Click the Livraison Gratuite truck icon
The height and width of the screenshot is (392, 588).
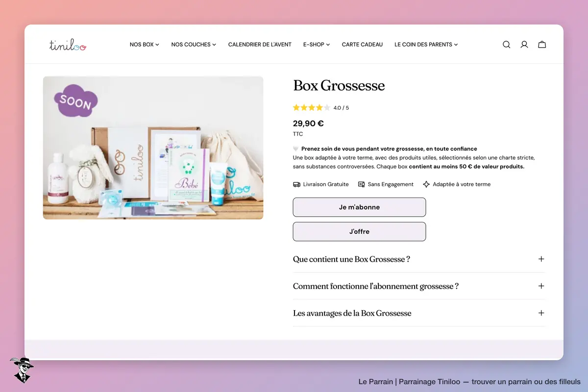tap(296, 184)
